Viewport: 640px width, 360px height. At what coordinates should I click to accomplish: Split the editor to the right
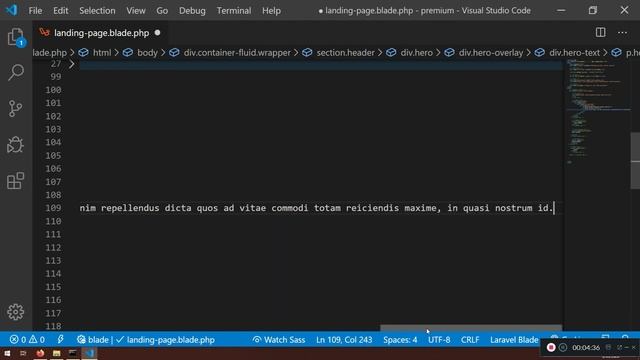click(x=600, y=33)
